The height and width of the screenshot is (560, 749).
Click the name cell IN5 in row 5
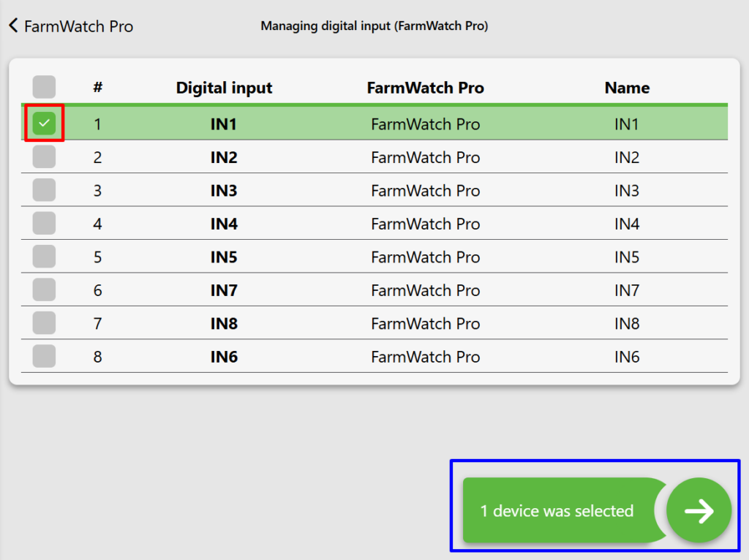pos(627,257)
